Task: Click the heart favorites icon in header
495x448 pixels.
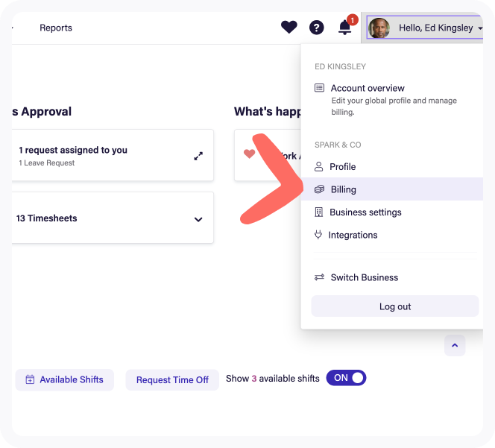Action: [289, 27]
